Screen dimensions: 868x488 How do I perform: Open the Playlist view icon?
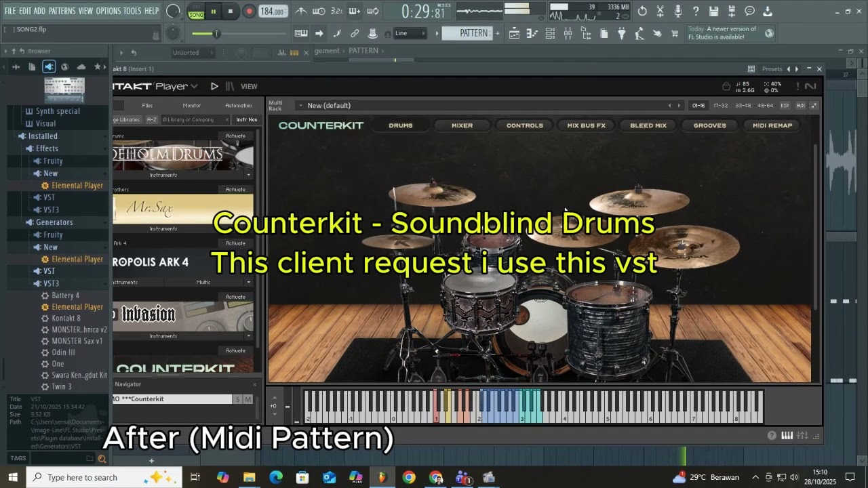point(515,33)
